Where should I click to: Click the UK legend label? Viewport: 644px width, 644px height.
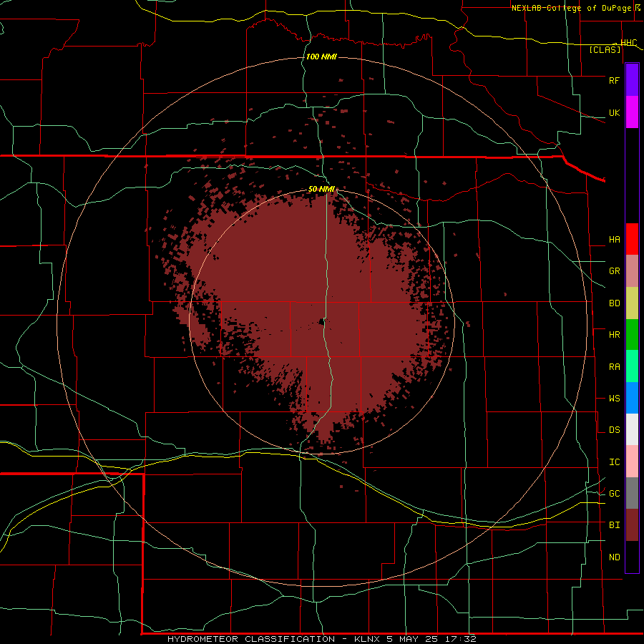pyautogui.click(x=614, y=112)
